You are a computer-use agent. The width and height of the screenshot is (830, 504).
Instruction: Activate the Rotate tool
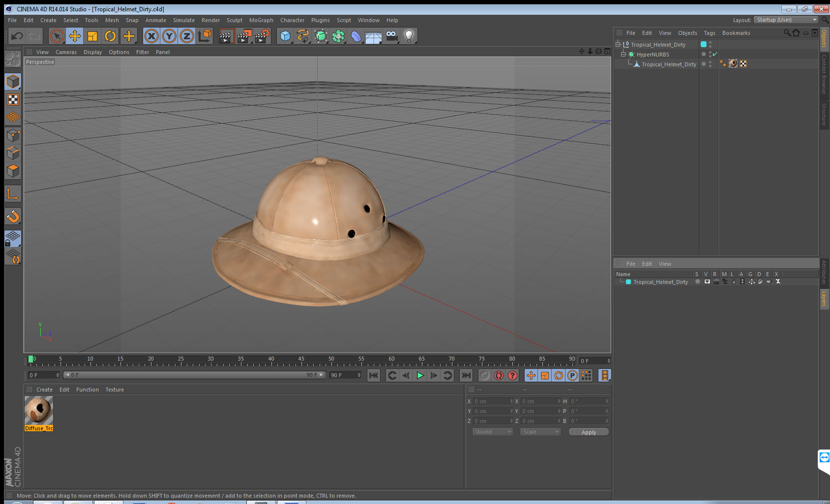tap(110, 36)
